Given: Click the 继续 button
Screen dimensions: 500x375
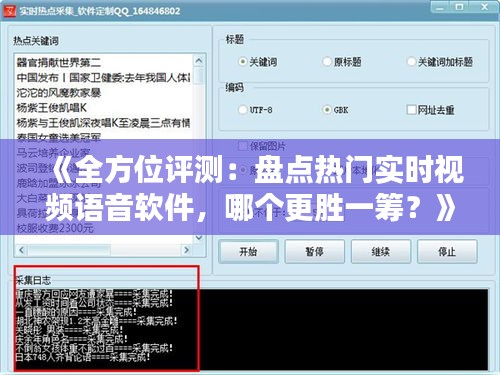Looking at the screenshot, I should coord(381,251).
